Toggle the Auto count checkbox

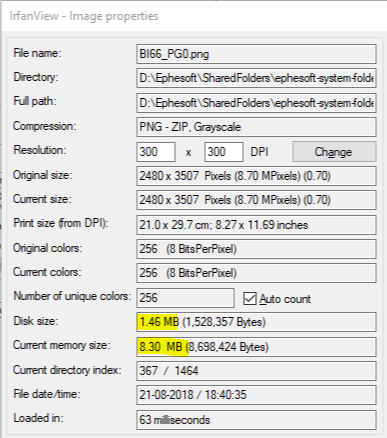250,299
